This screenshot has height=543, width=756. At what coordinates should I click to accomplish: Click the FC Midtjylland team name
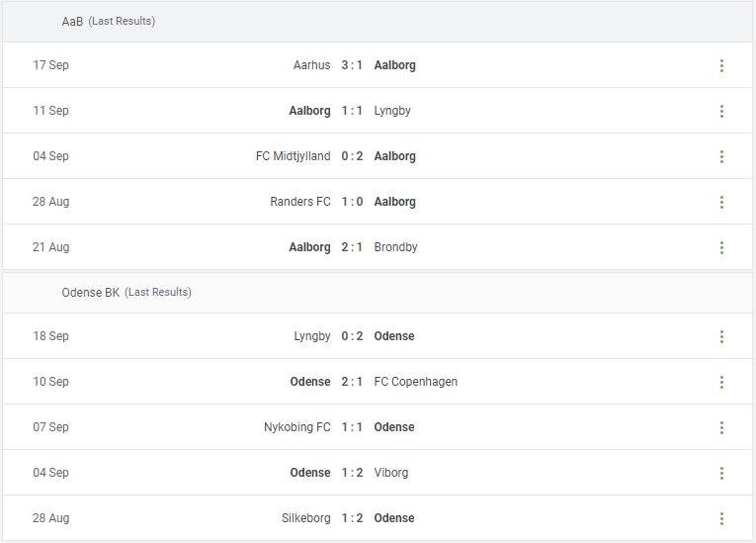[x=294, y=156]
